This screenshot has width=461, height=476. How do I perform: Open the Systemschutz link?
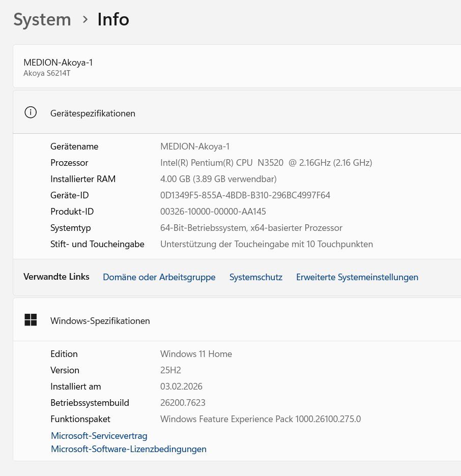click(256, 277)
